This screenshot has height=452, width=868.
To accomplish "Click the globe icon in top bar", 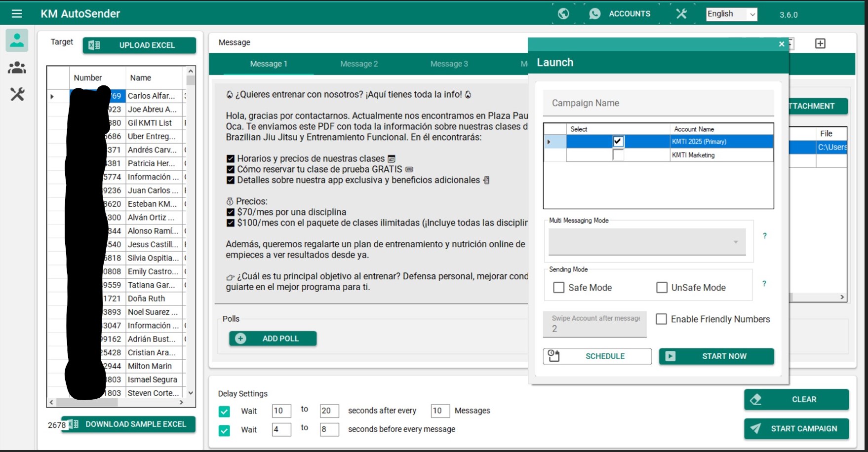I will (x=563, y=14).
